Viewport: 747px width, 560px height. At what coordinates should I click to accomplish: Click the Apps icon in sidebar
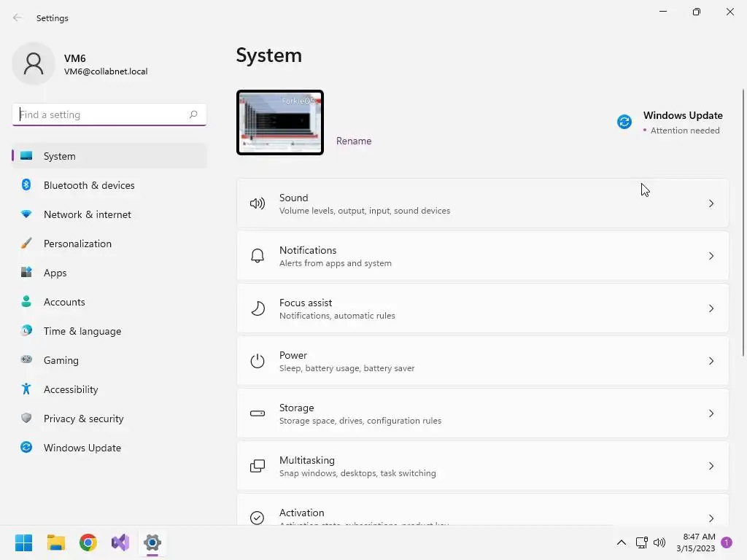26,273
